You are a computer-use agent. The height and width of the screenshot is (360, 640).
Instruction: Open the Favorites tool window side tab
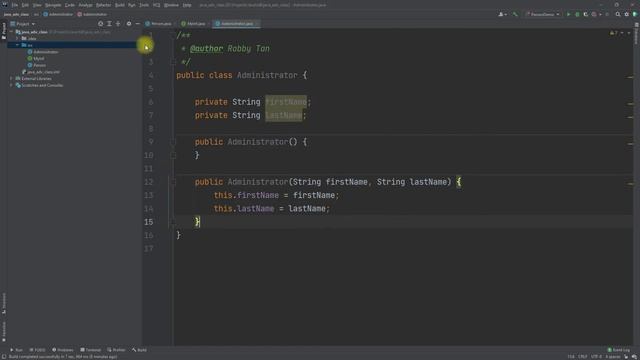pos(4,331)
